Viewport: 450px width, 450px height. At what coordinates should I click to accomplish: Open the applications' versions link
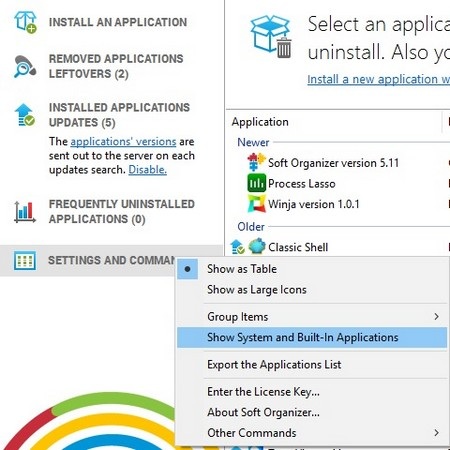pos(123,141)
